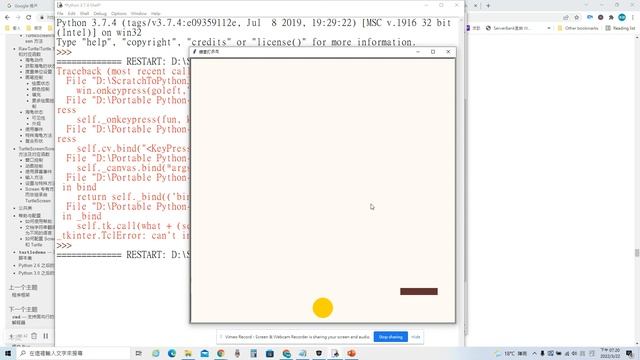Screen dimensions: 640x360
Task: Open a new browser tab
Action: (x=488, y=6)
